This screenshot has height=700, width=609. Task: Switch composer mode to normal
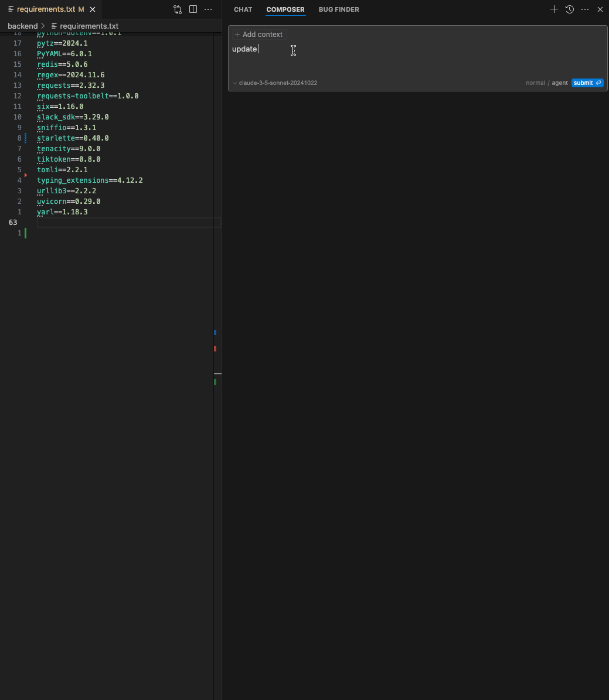(x=535, y=83)
